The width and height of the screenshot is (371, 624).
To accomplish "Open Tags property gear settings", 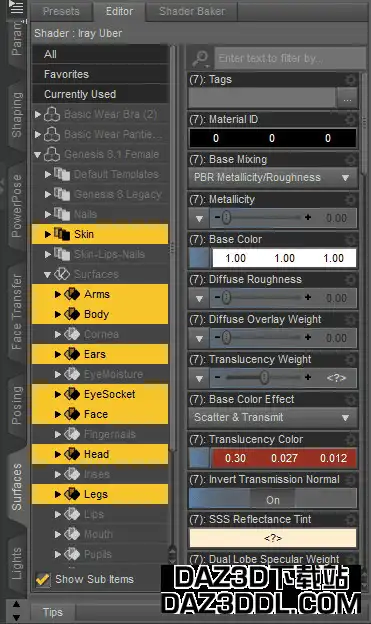I will click(x=350, y=80).
